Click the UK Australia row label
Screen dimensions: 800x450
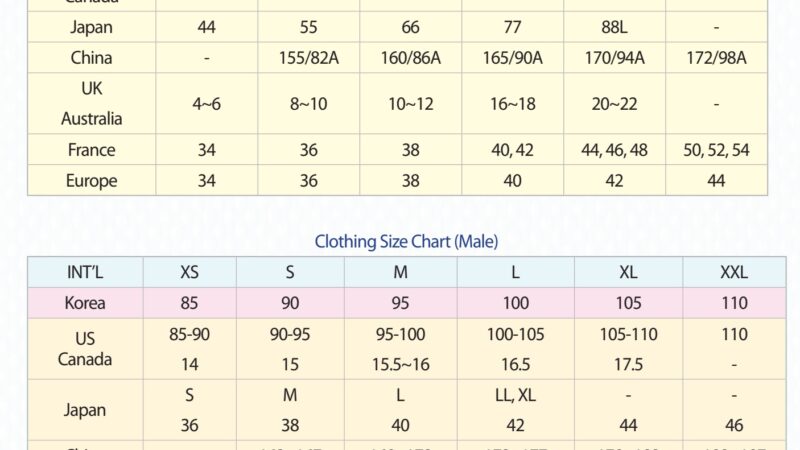point(92,103)
